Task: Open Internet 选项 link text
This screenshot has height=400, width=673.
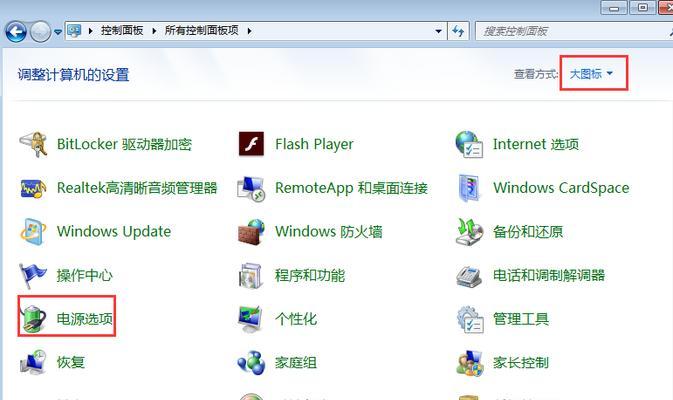Action: tap(536, 144)
